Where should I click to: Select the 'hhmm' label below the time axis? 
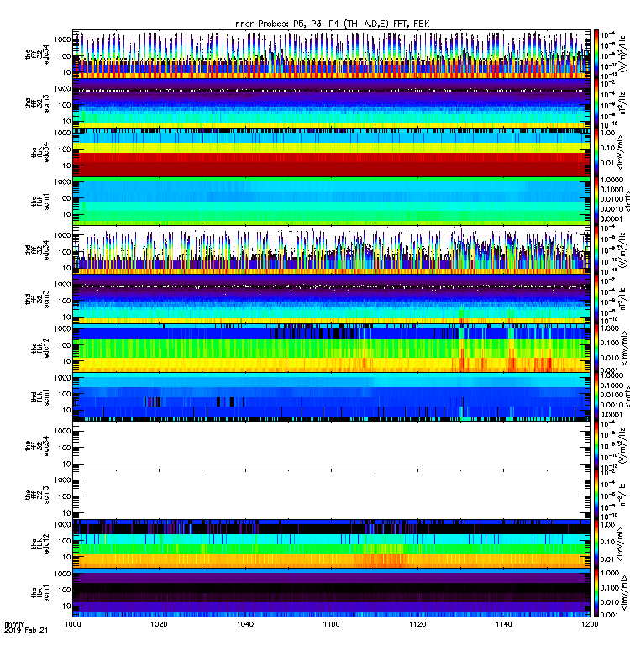[14, 624]
